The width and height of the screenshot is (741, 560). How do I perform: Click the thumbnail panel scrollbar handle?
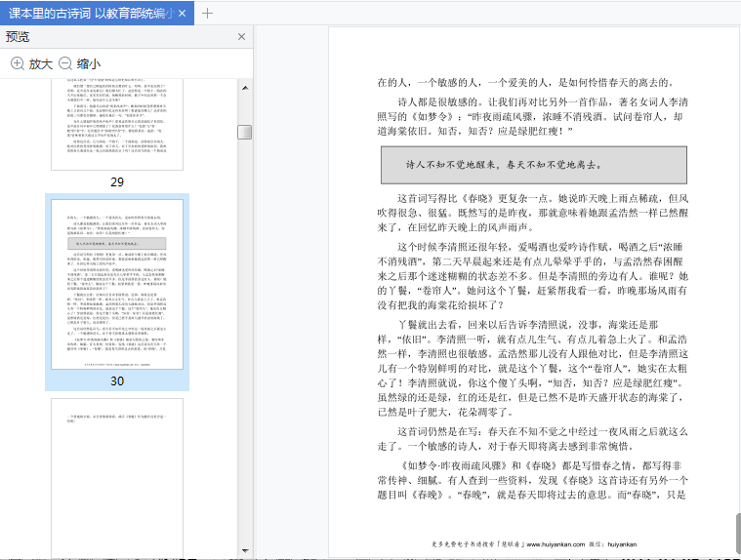pyautogui.click(x=245, y=132)
